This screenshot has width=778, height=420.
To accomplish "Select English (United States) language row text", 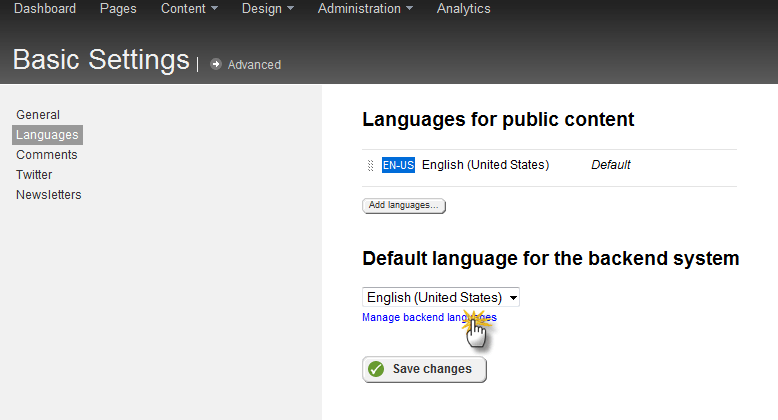I will [x=485, y=165].
